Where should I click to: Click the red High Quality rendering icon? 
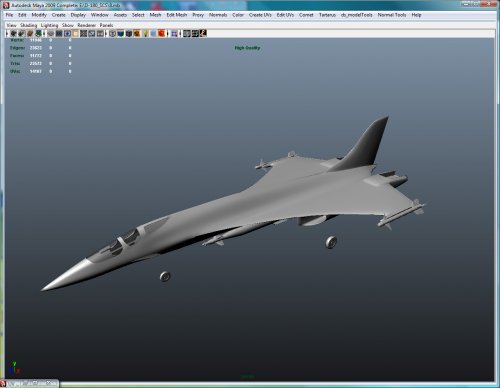[162, 33]
